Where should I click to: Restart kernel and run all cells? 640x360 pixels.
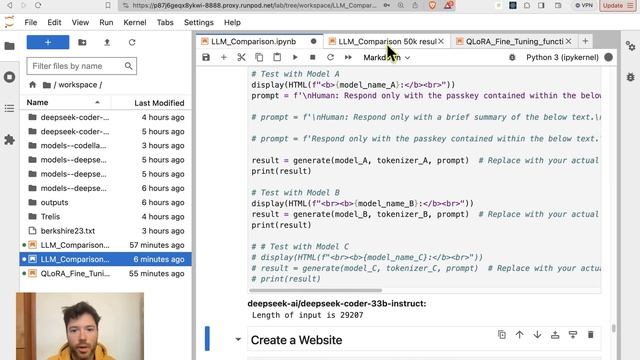click(348, 58)
